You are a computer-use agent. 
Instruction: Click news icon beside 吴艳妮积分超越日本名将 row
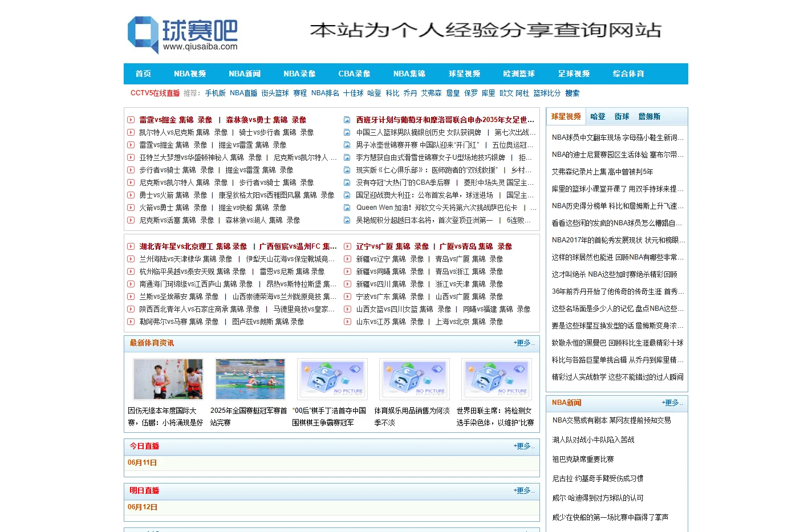click(x=347, y=220)
